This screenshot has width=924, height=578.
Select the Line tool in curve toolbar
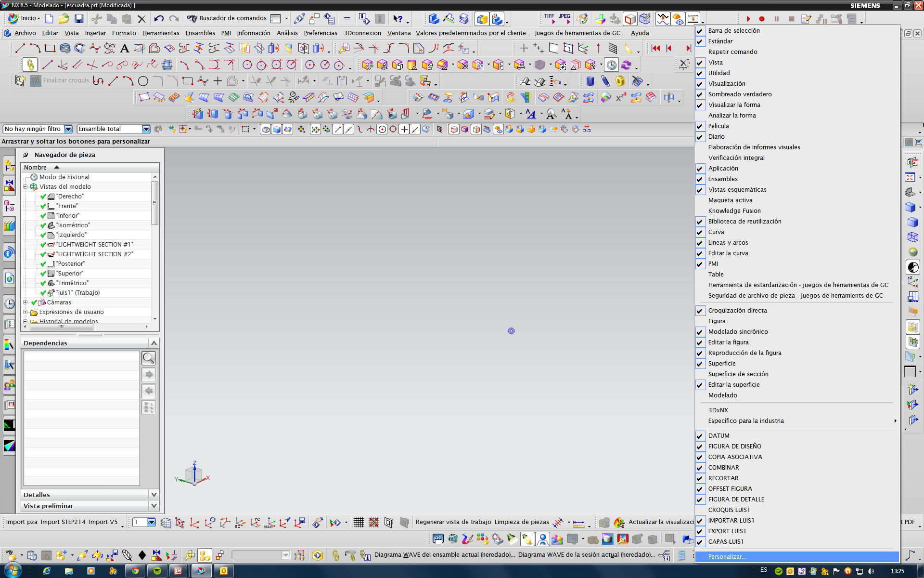pos(20,48)
